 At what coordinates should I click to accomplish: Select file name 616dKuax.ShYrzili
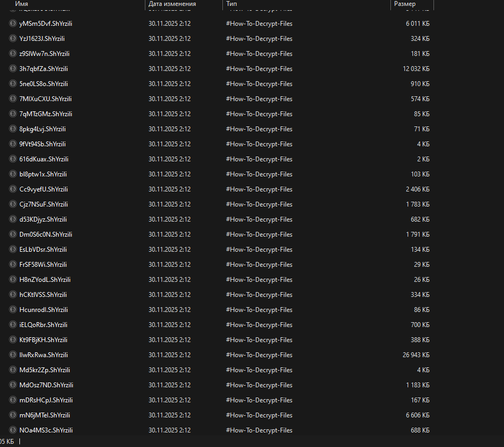(44, 159)
